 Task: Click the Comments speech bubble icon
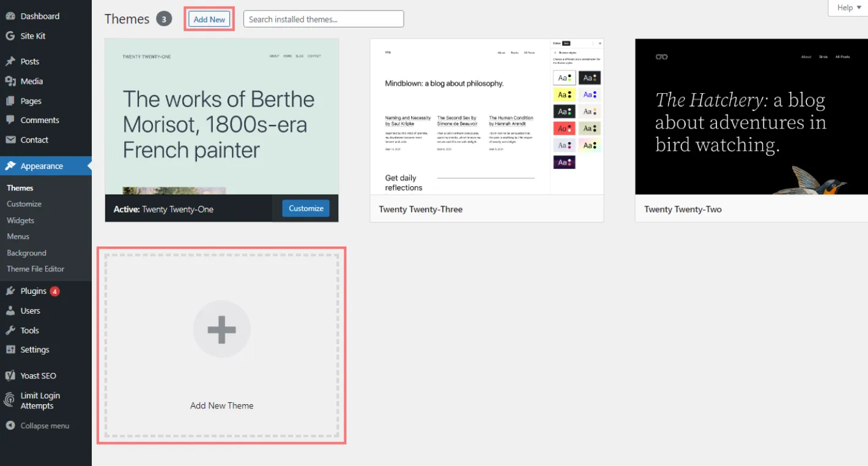10,120
